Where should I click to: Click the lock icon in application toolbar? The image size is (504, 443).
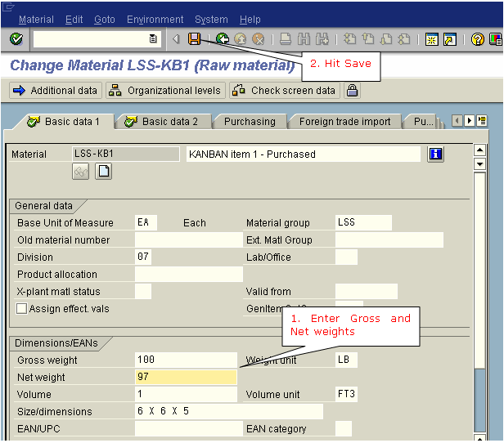click(x=352, y=91)
